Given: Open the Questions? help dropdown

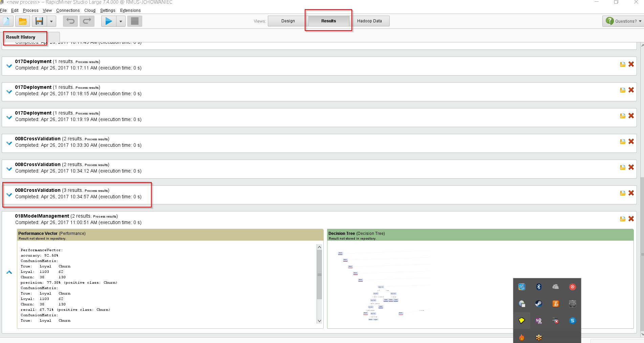Looking at the screenshot, I should click(623, 21).
